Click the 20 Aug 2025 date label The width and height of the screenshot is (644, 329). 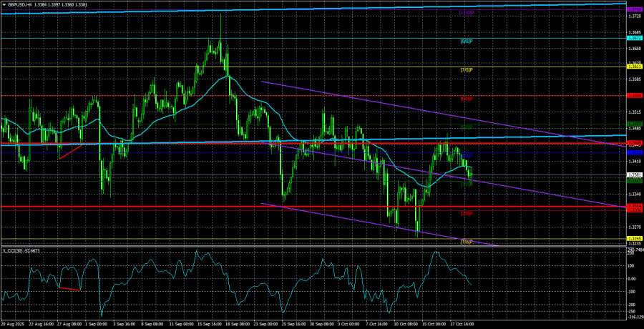click(14, 323)
